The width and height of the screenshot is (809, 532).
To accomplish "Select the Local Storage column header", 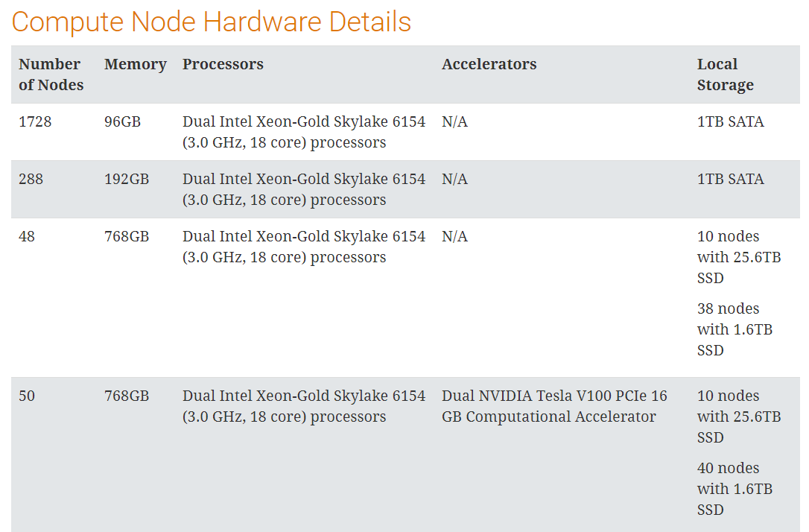I will coord(725,75).
